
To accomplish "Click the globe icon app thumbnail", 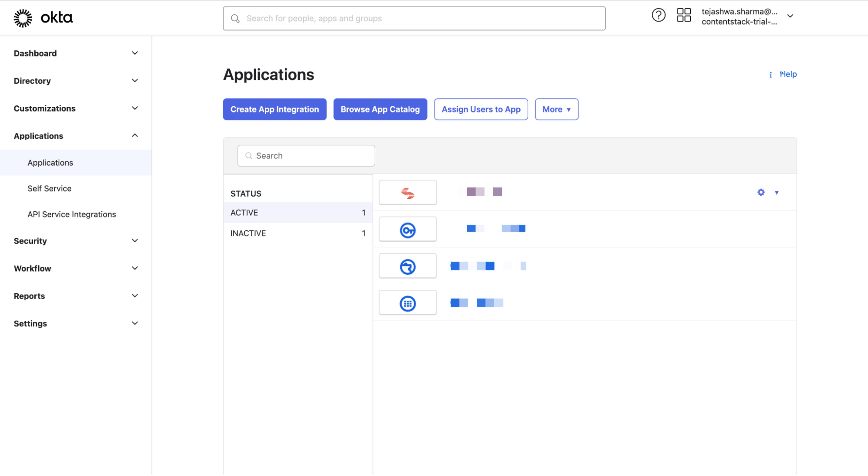I will click(x=407, y=266).
